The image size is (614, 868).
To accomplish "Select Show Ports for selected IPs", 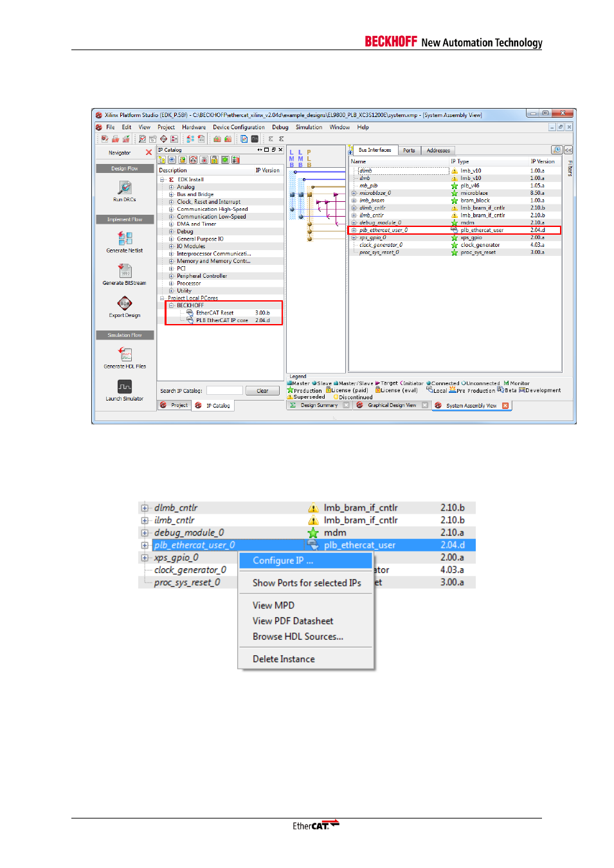I will 306,583.
